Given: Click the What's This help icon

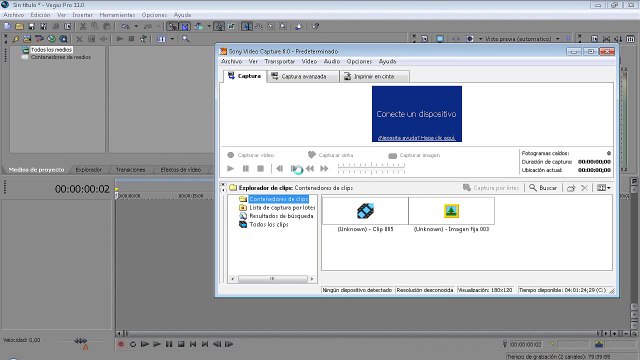Looking at the screenshot, I should 316,26.
